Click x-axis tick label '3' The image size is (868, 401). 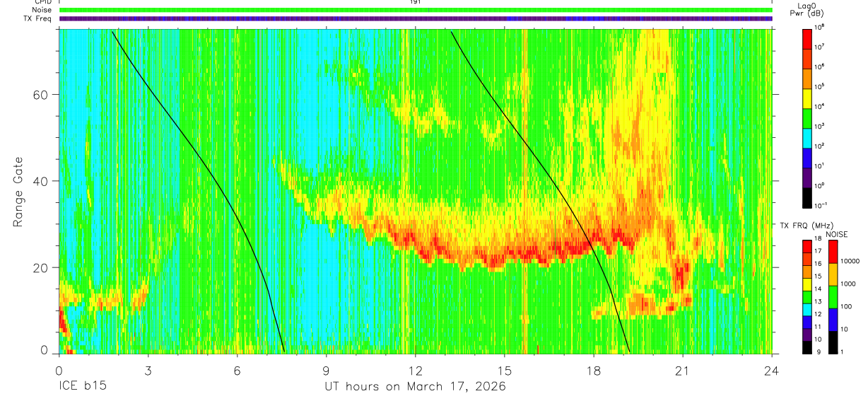[x=148, y=371]
